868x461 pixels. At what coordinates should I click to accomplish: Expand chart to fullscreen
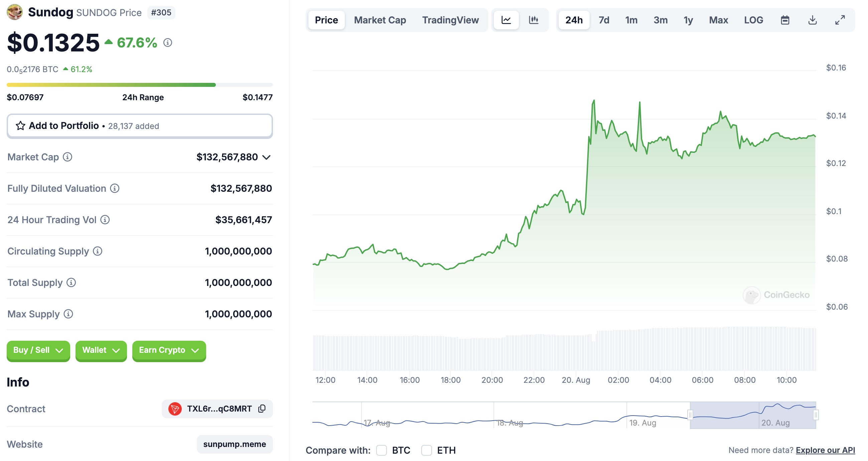[x=840, y=20]
